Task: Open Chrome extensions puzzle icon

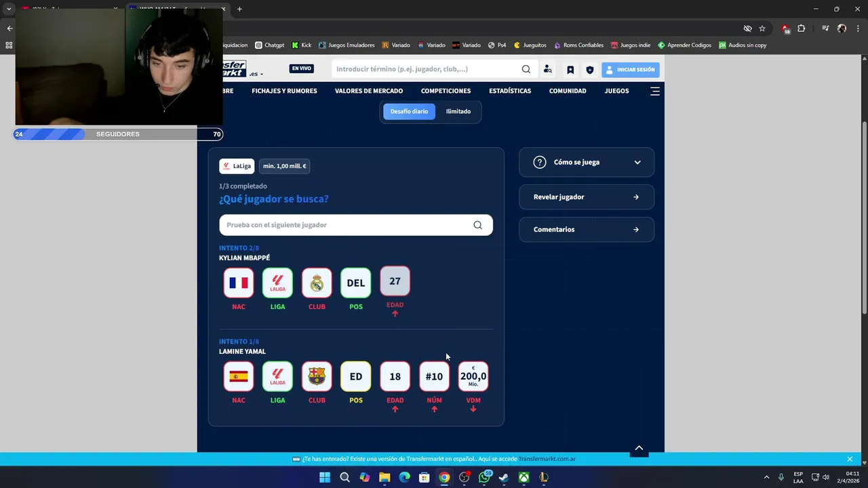Action: pos(802,28)
